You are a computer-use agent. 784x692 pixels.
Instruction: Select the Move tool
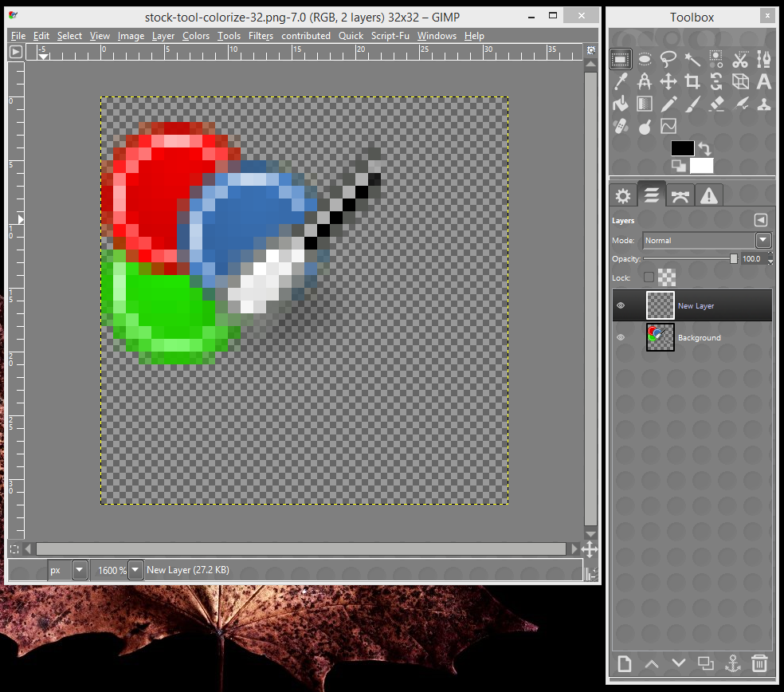668,81
